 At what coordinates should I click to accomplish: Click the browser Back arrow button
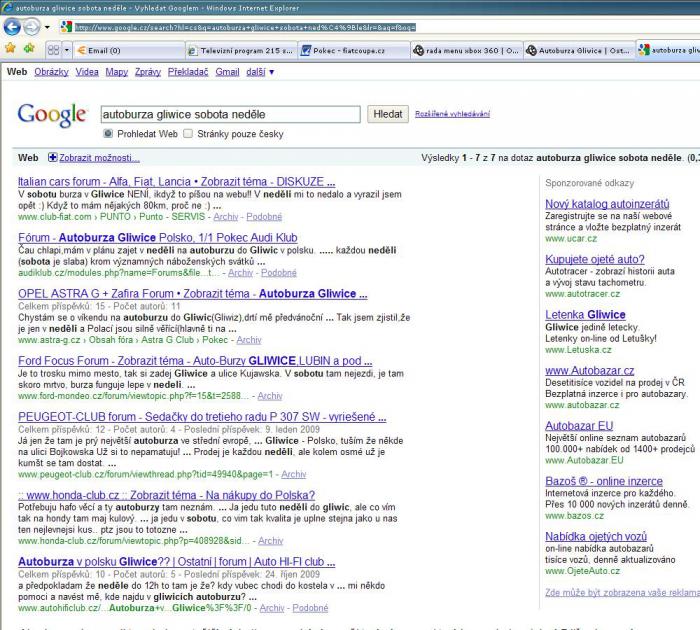tap(15, 26)
